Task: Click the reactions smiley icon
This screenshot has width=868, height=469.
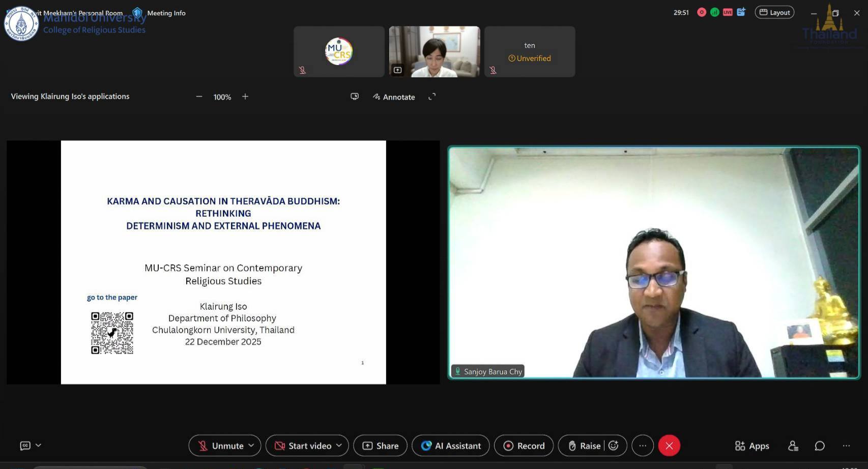Action: click(614, 446)
